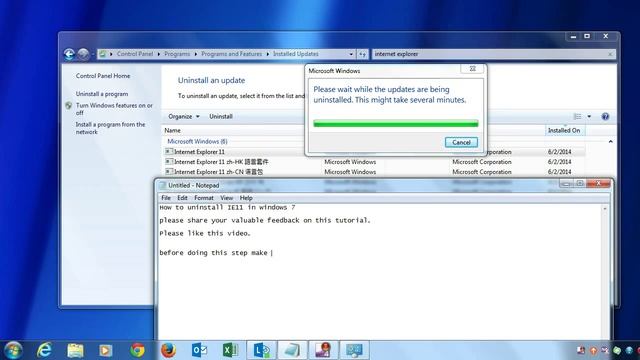Open the address bar history dropdown
The height and width of the screenshot is (360, 640).
[x=351, y=54]
